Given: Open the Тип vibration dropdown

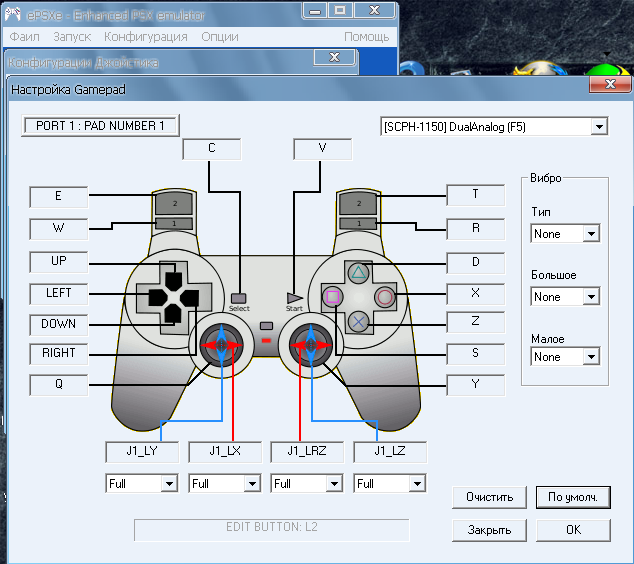Looking at the screenshot, I should (565, 234).
